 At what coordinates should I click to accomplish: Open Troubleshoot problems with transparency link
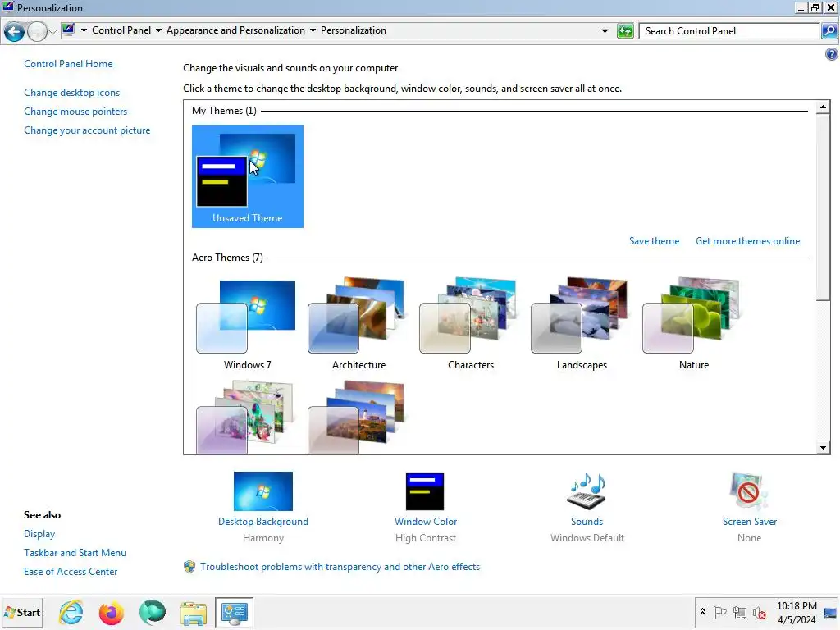pos(340,567)
